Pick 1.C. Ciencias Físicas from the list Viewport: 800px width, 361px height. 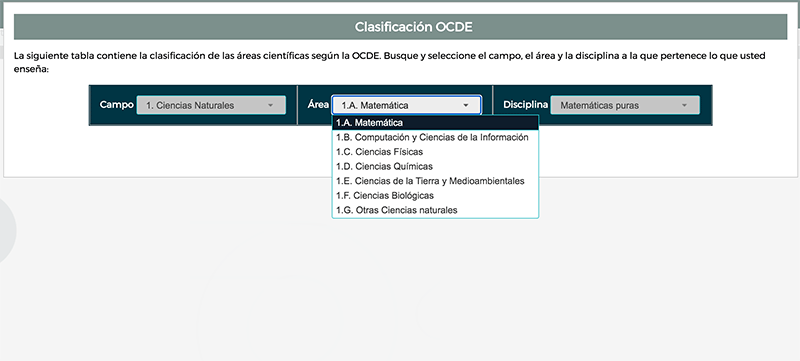click(x=435, y=151)
